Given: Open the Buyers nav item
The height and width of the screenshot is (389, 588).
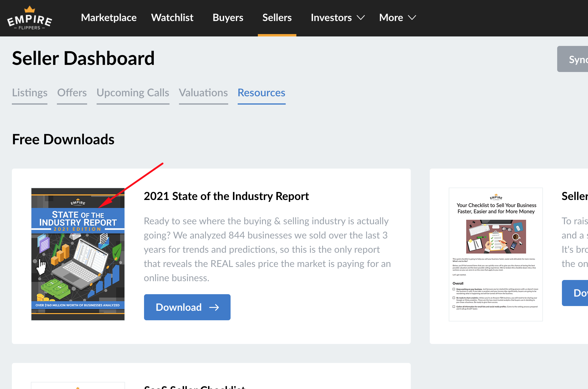Looking at the screenshot, I should [228, 17].
